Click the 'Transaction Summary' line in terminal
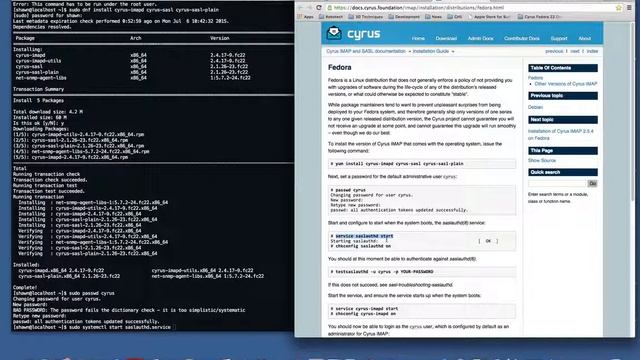 [x=38, y=89]
